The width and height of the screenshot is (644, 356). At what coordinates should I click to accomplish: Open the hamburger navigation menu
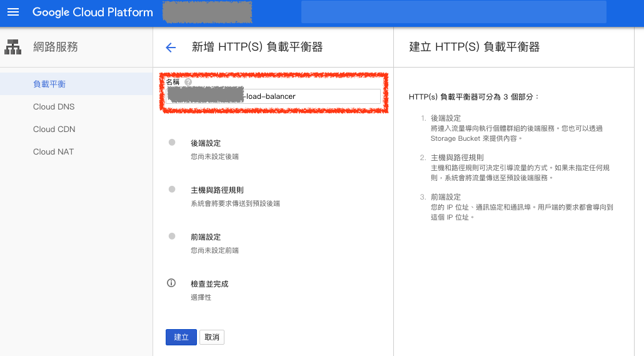click(x=13, y=13)
